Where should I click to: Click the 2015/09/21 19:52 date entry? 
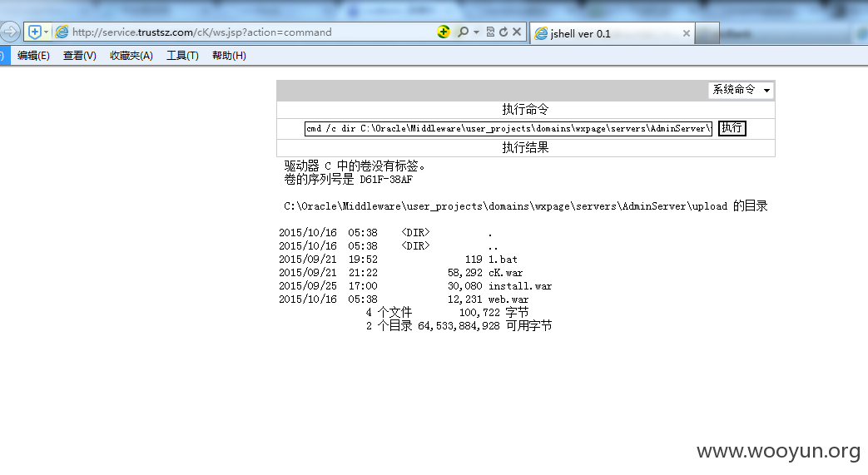328,259
